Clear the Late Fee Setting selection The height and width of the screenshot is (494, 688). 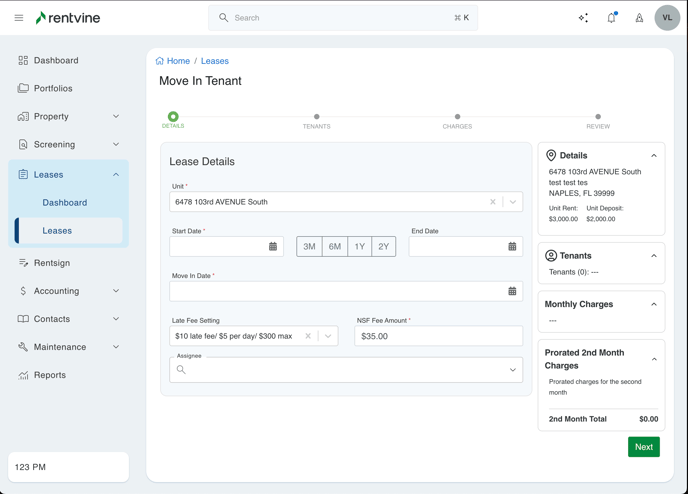tap(308, 336)
